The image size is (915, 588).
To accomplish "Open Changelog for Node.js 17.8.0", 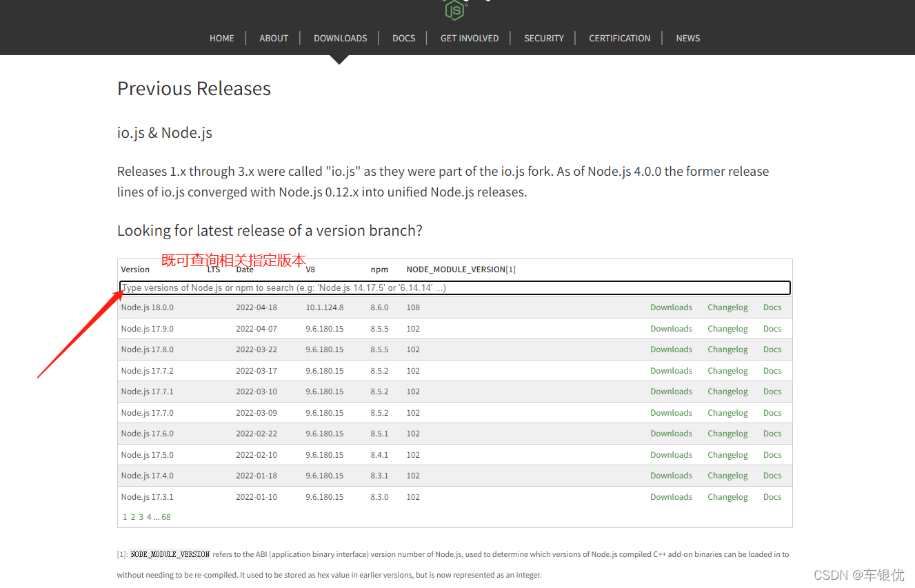I will pos(727,349).
